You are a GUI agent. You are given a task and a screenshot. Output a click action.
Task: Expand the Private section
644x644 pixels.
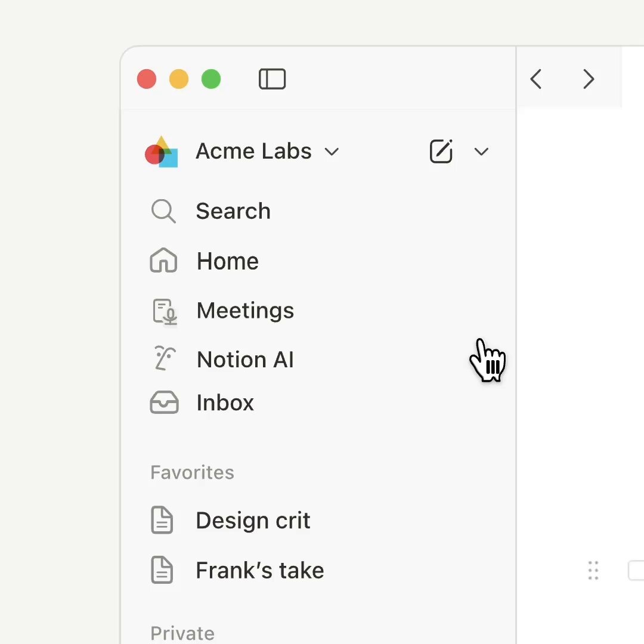point(182,633)
